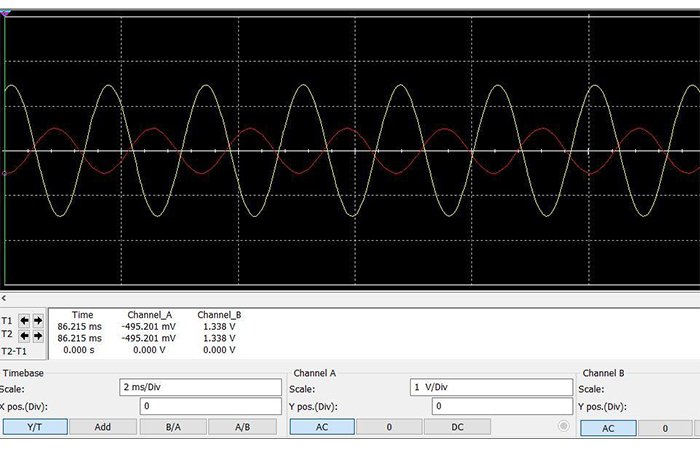Screen dimensions: 700x450
Task: Click the T2-T1 time difference 0.000 s
Action: point(79,350)
